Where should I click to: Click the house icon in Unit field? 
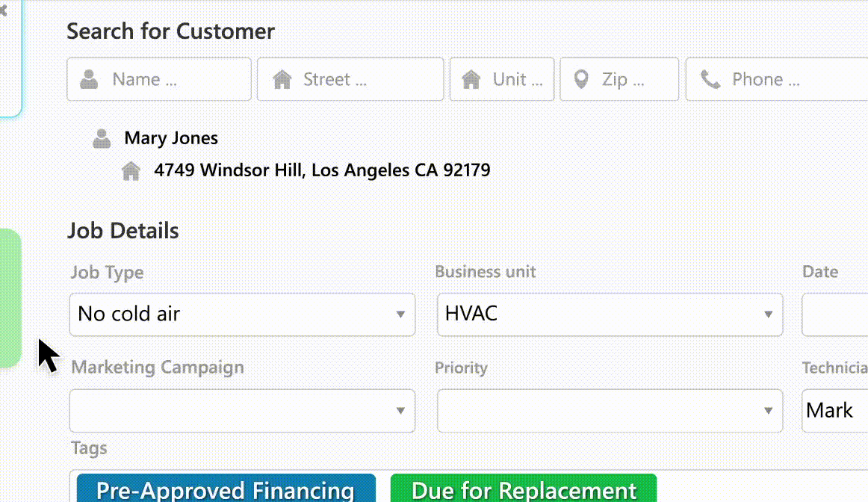pos(471,79)
